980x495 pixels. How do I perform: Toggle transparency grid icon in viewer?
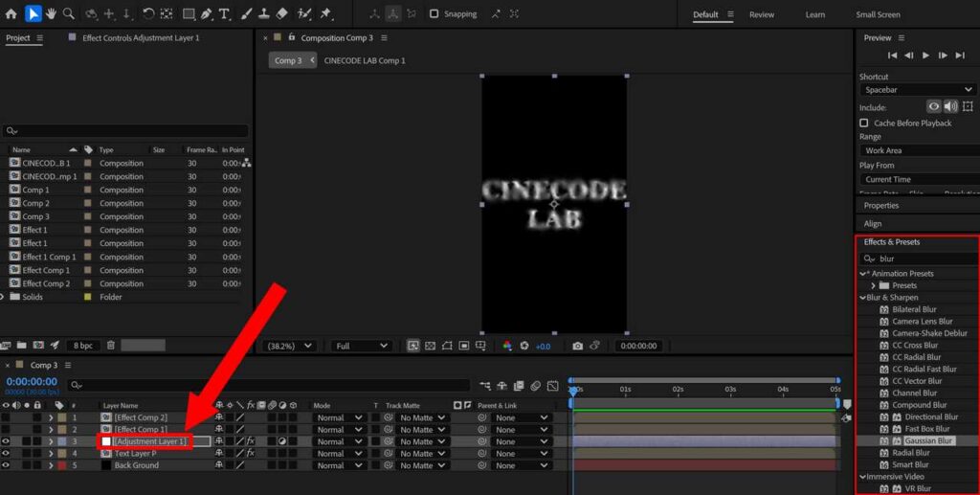click(x=430, y=346)
